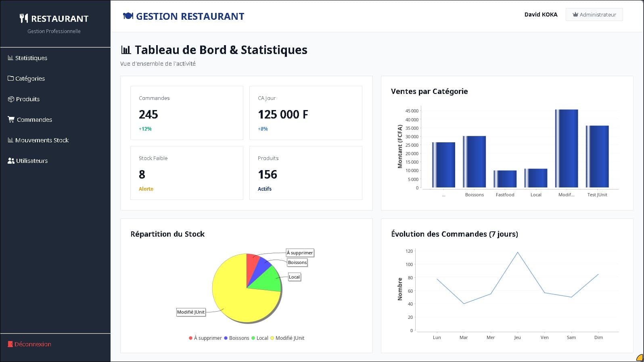Click the Évolution des Commandes (7 jours) heading
This screenshot has width=644, height=362.
454,234
